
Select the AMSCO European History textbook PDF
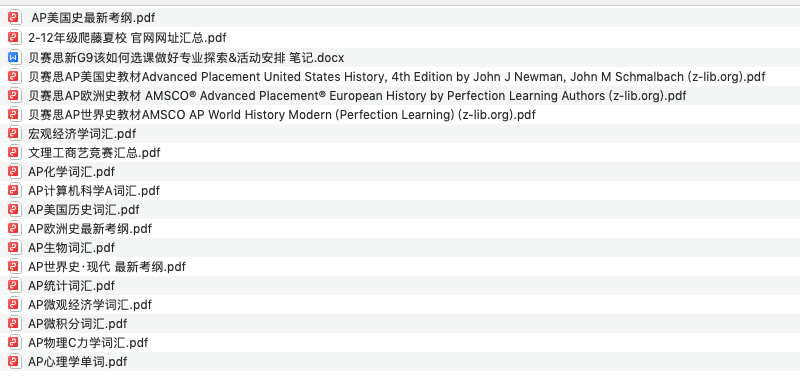point(400,95)
